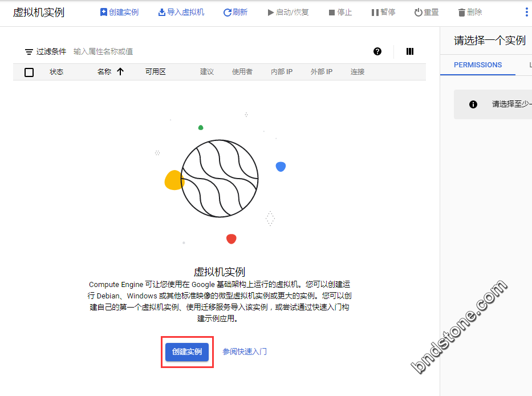The width and height of the screenshot is (532, 396).
Task: Click the 使用者 column header
Action: tap(242, 72)
